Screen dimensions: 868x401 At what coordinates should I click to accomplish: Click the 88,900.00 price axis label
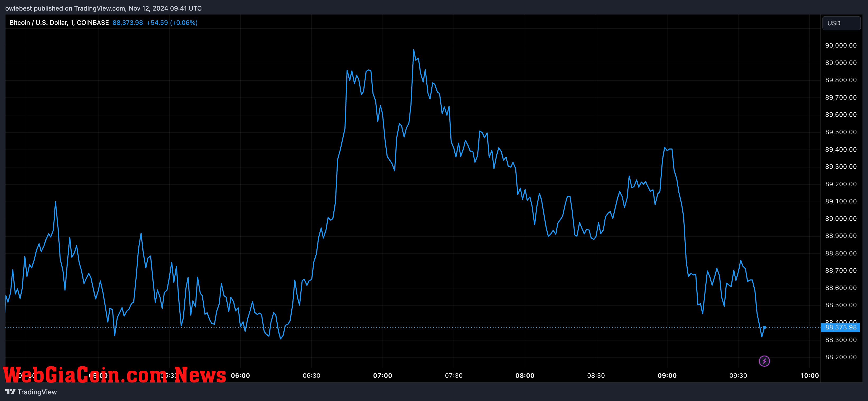point(841,236)
